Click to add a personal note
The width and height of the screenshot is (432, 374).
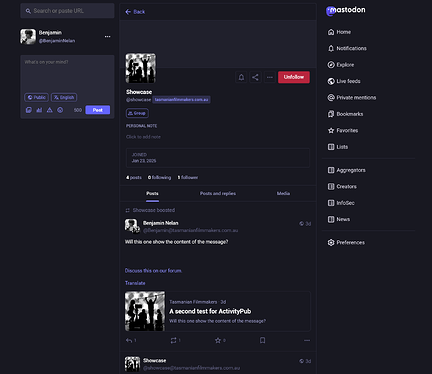[x=143, y=137]
